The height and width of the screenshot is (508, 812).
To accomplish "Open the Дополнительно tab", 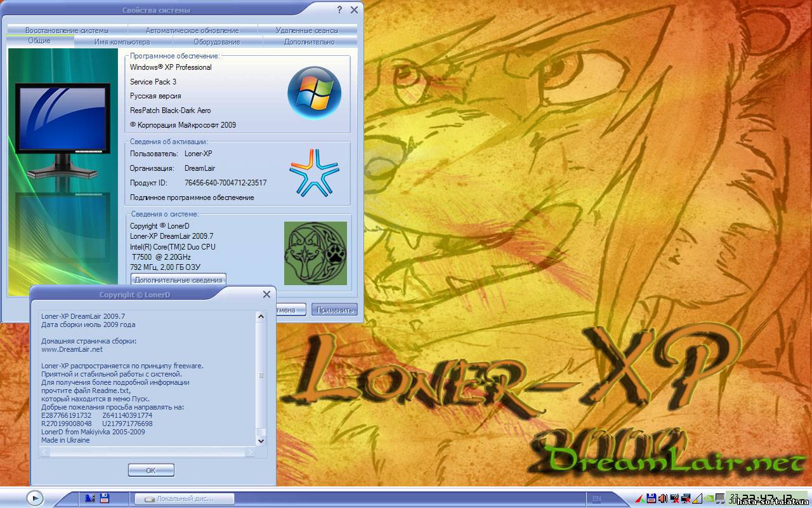I will click(x=310, y=42).
